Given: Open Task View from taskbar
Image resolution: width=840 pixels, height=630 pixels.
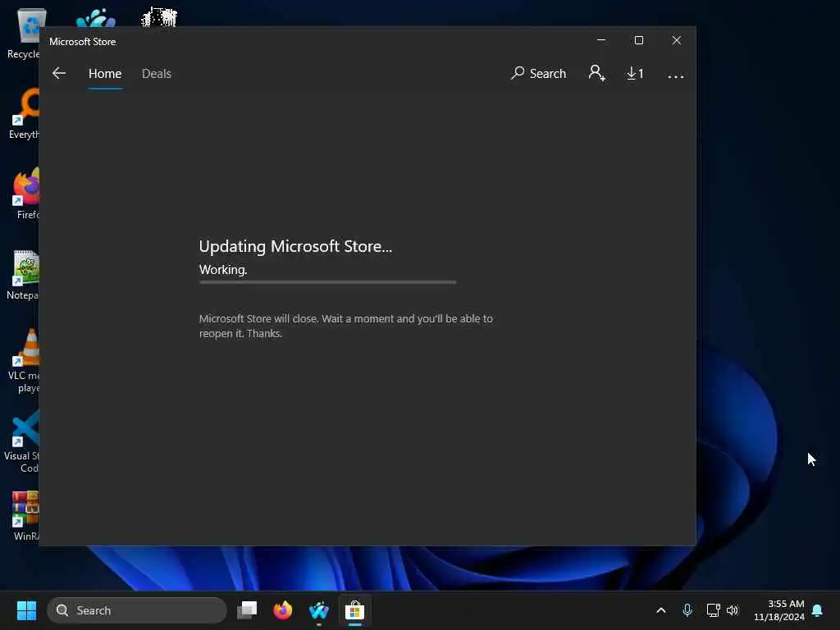Looking at the screenshot, I should [247, 610].
